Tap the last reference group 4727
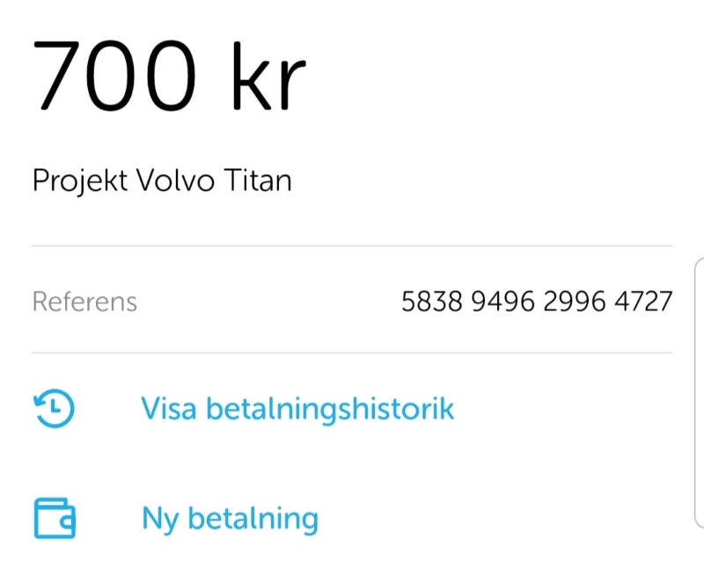Viewport: 704px width, 588px height. pos(643,301)
